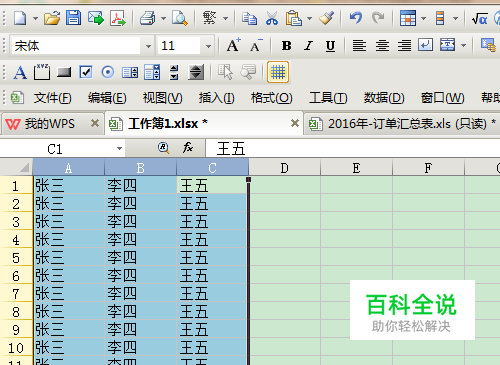
Task: Select column D header
Action: pos(285,168)
